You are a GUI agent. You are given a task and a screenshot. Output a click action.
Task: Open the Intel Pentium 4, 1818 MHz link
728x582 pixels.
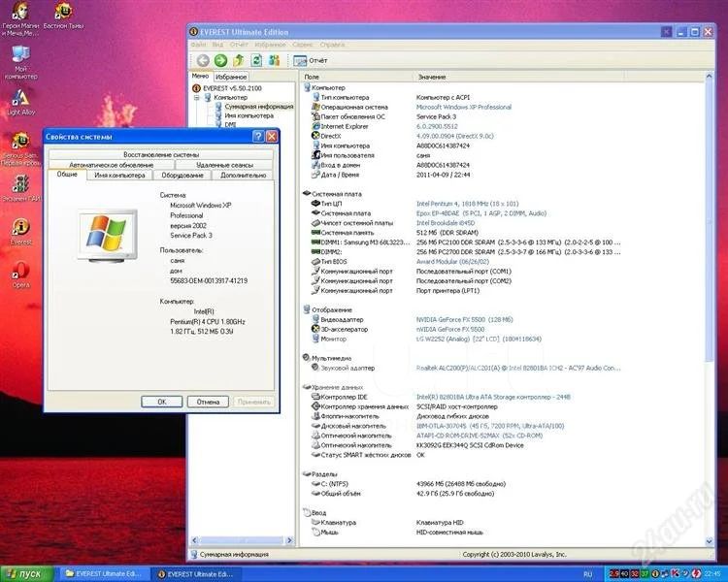tap(467, 204)
